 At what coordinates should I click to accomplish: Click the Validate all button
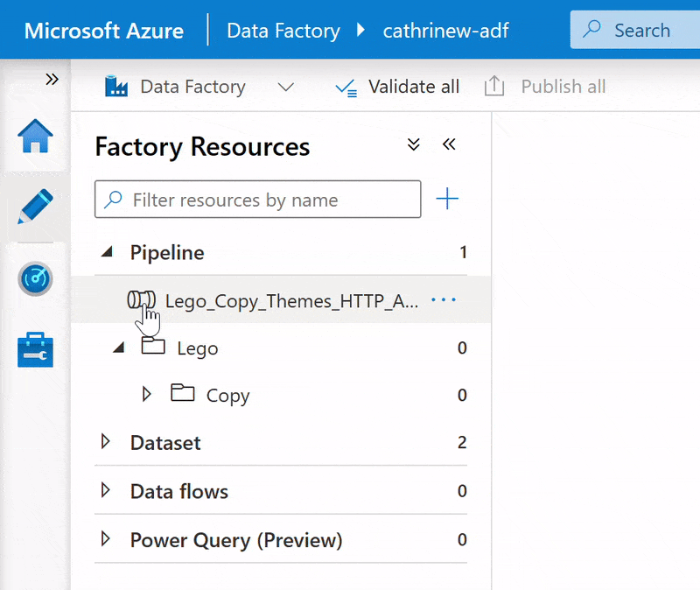tap(398, 87)
